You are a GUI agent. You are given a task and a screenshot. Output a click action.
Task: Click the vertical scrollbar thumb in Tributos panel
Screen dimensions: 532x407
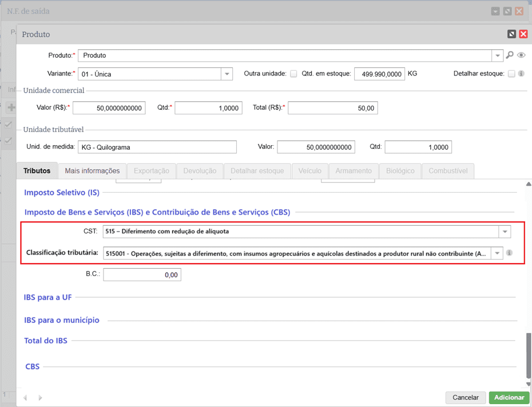529,354
